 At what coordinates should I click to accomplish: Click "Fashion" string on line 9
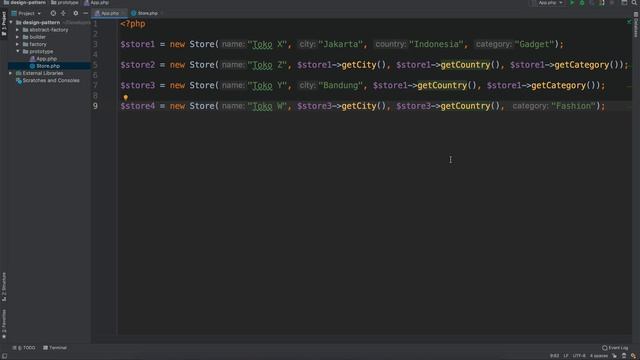click(573, 106)
